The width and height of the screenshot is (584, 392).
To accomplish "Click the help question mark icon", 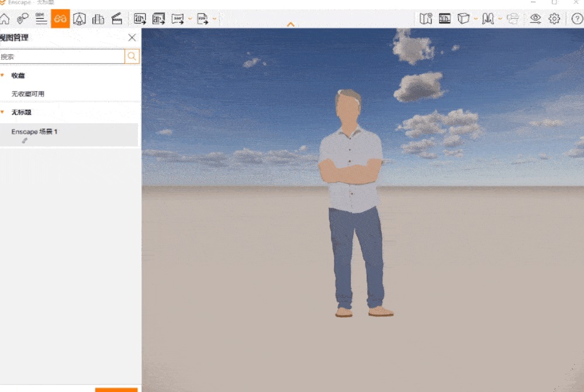I will (x=577, y=19).
